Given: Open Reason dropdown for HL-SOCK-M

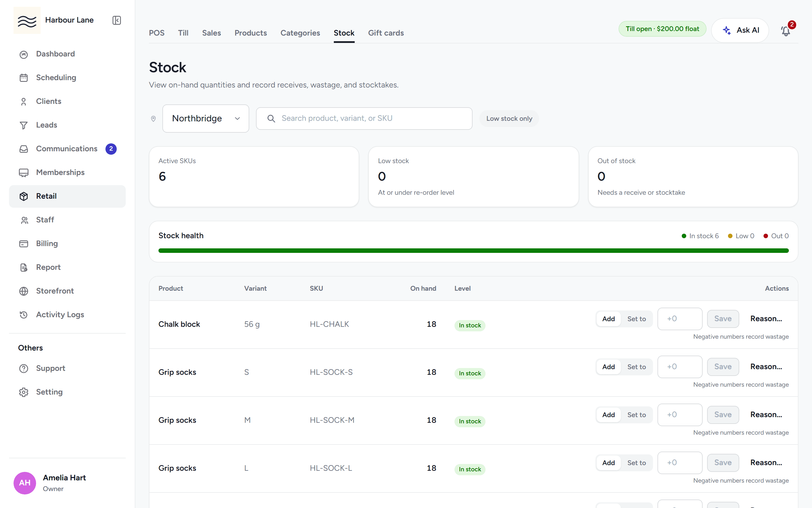Looking at the screenshot, I should coord(766,415).
